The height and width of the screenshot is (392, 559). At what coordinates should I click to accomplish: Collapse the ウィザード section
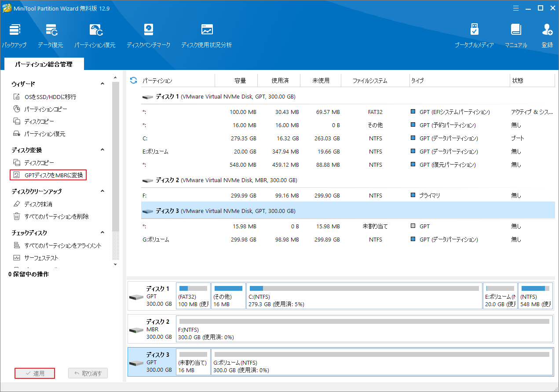tap(102, 84)
